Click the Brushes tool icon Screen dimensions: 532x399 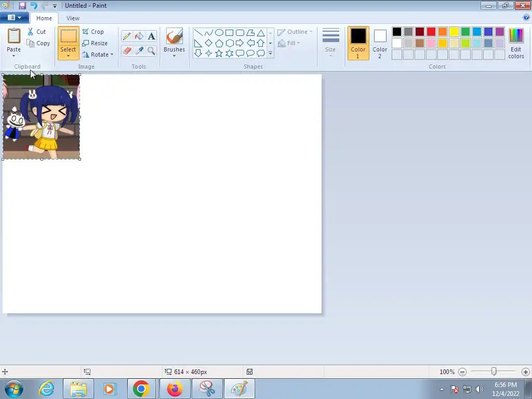point(175,36)
